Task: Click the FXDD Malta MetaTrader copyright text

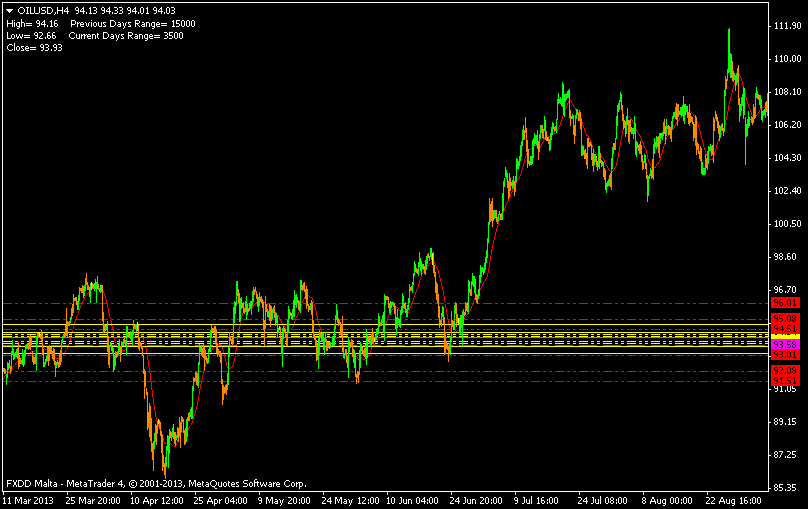Action: coord(155,483)
